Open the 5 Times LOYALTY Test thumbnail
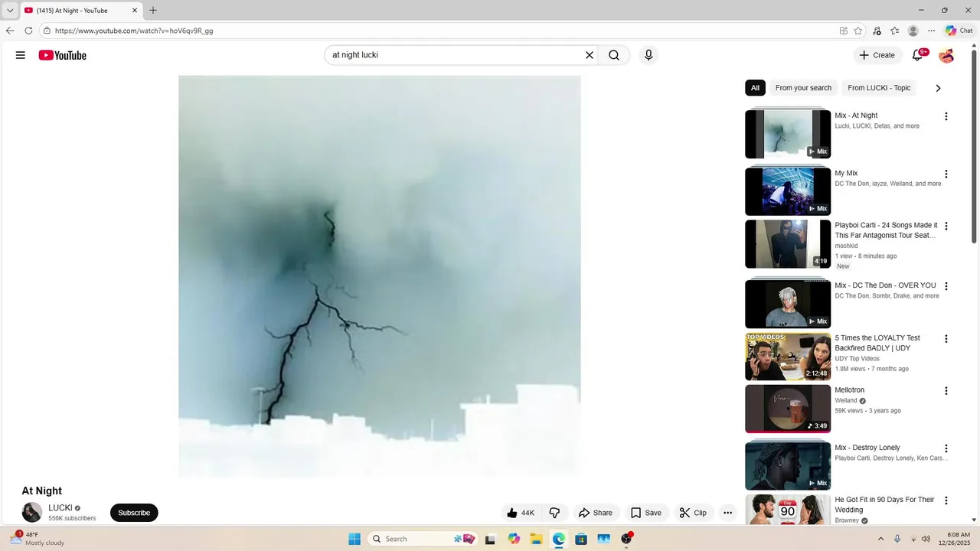 point(788,356)
